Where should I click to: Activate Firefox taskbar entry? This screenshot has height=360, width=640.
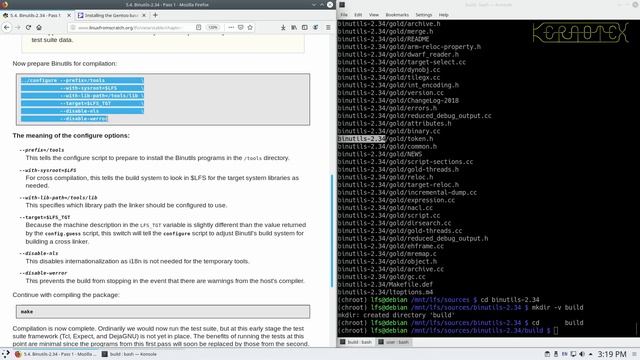[x=55, y=354]
